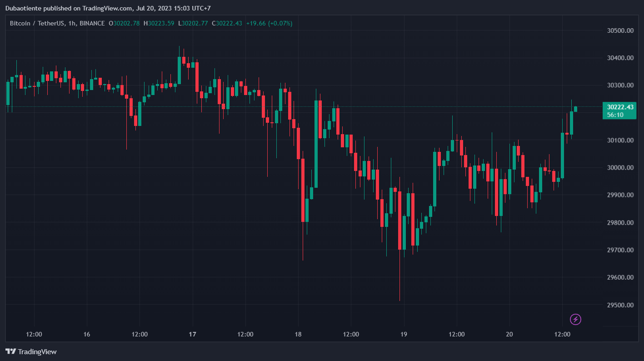Select the 1h interval label in the legend
This screenshot has height=361, width=644.
(71, 23)
